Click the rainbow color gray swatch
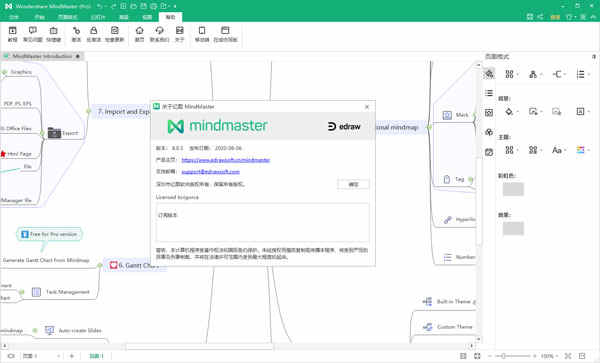This screenshot has width=600, height=363. point(513,189)
